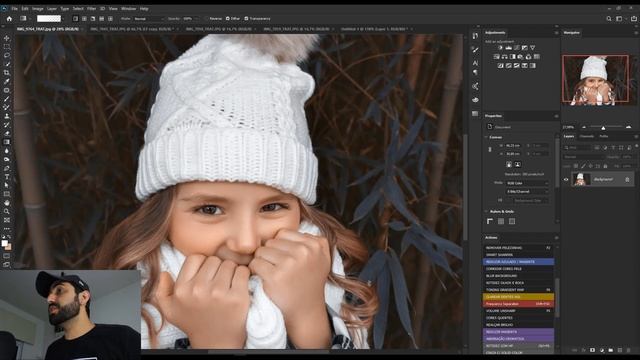Select the Gradient tool
Screen dimensions: 640x360
point(7,142)
